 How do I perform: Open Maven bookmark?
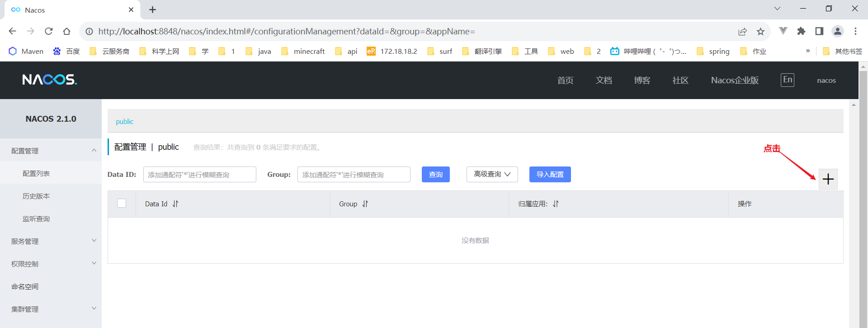coord(26,51)
